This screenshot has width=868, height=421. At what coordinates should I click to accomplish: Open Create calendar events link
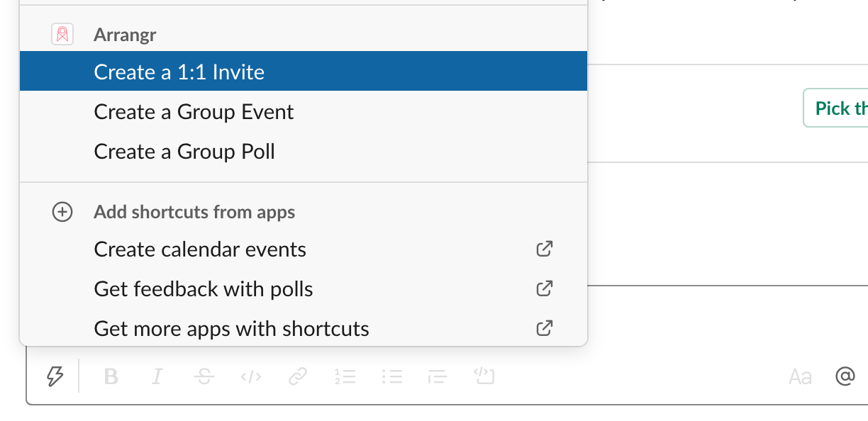point(200,249)
